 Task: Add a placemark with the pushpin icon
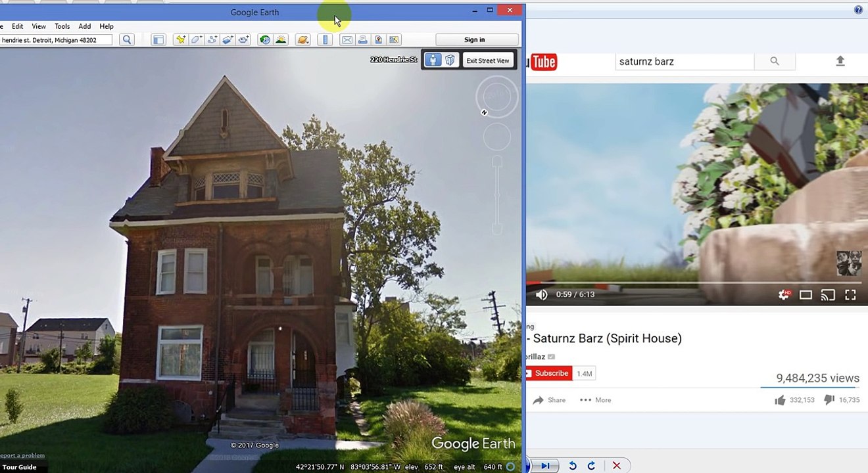180,40
